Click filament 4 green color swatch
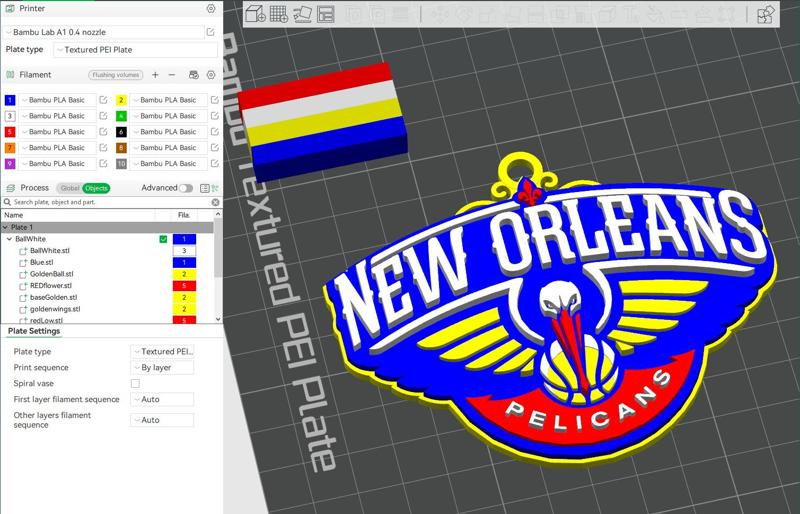Viewport: 800px width, 514px height. [121, 116]
